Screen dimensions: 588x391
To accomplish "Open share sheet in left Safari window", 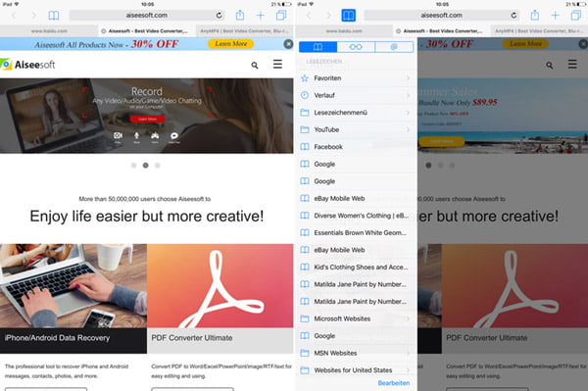I will [x=240, y=15].
